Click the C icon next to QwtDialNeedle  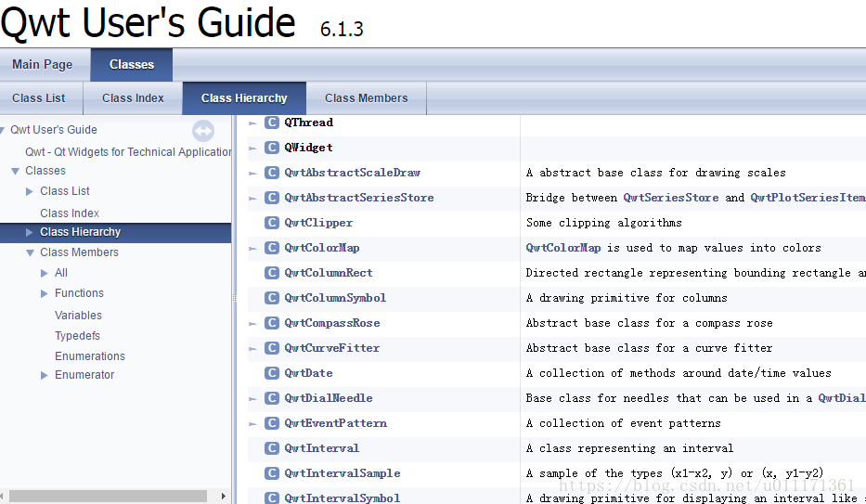(272, 398)
